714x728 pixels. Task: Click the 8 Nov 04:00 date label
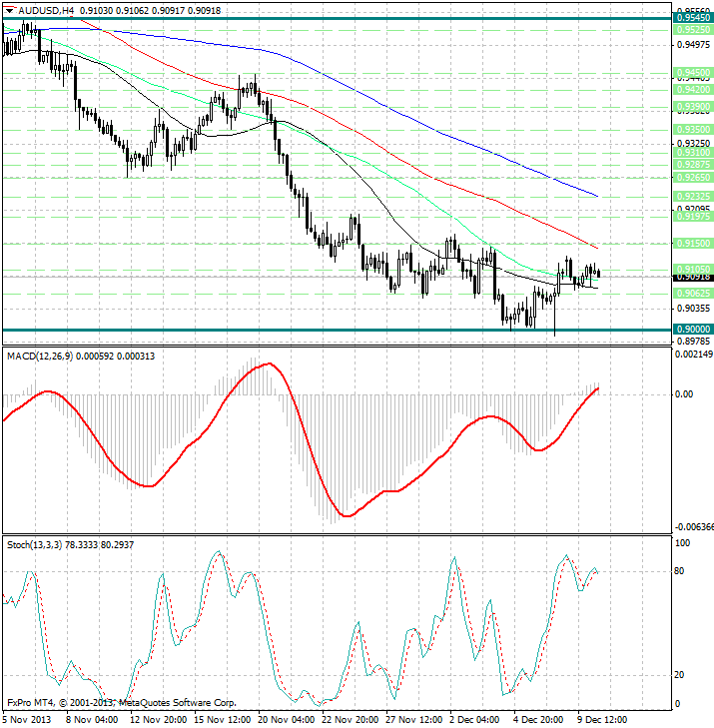click(x=92, y=720)
